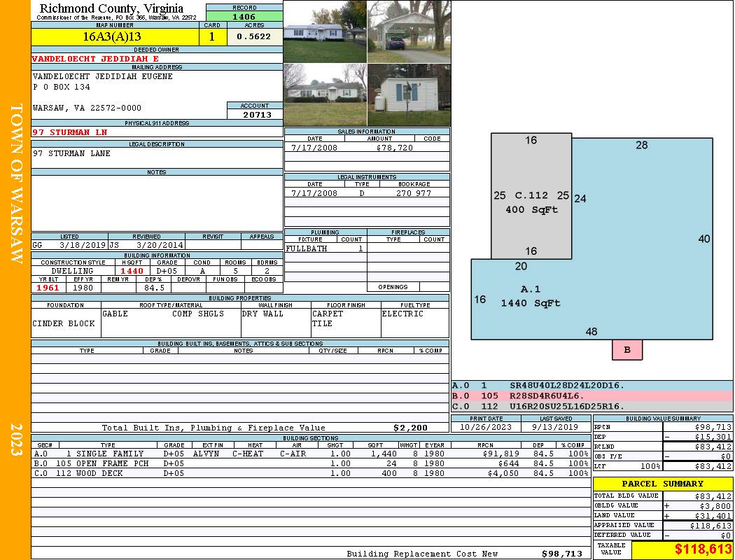Select the gray C.112 400 SqFt deck area
This screenshot has height=560, width=735.
531,203
